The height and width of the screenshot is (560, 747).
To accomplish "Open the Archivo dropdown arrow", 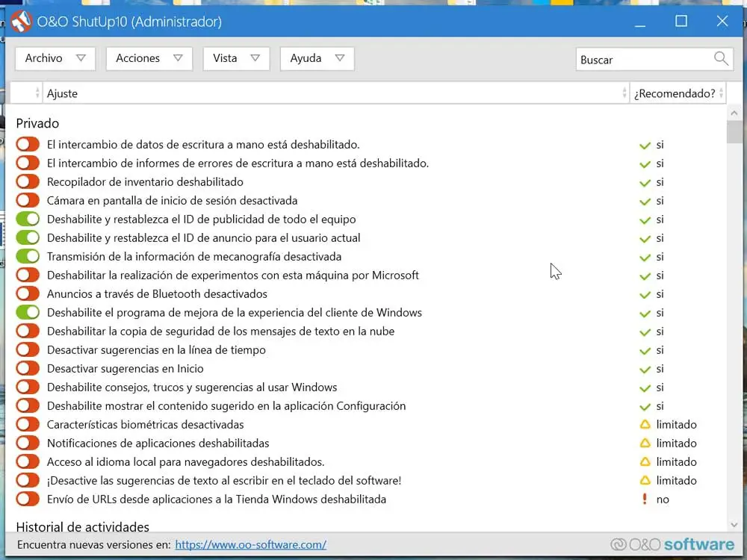I will tap(81, 58).
